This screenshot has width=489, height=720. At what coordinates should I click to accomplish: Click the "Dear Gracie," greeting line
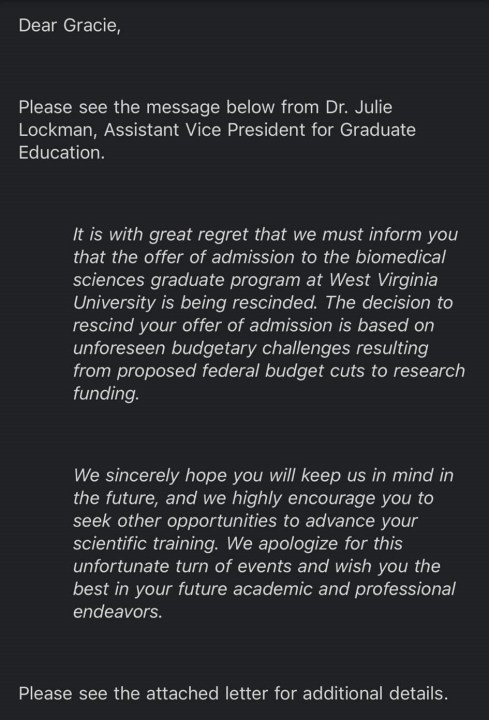pos(69,26)
